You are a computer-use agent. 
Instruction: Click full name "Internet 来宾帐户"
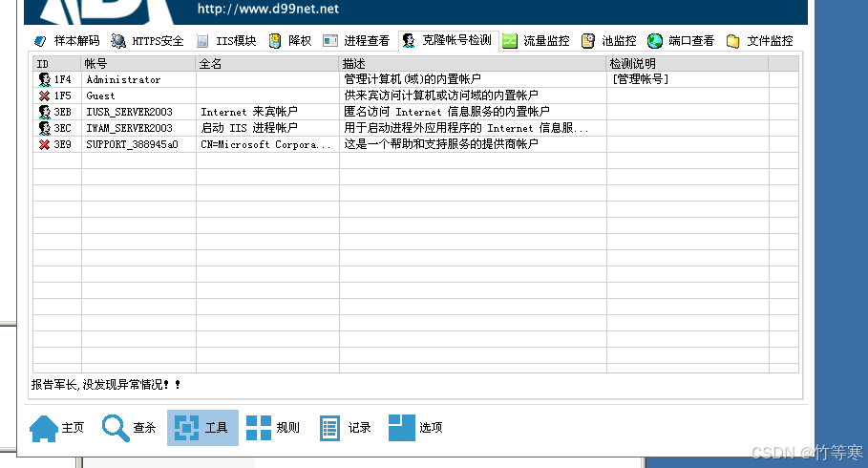pyautogui.click(x=249, y=113)
